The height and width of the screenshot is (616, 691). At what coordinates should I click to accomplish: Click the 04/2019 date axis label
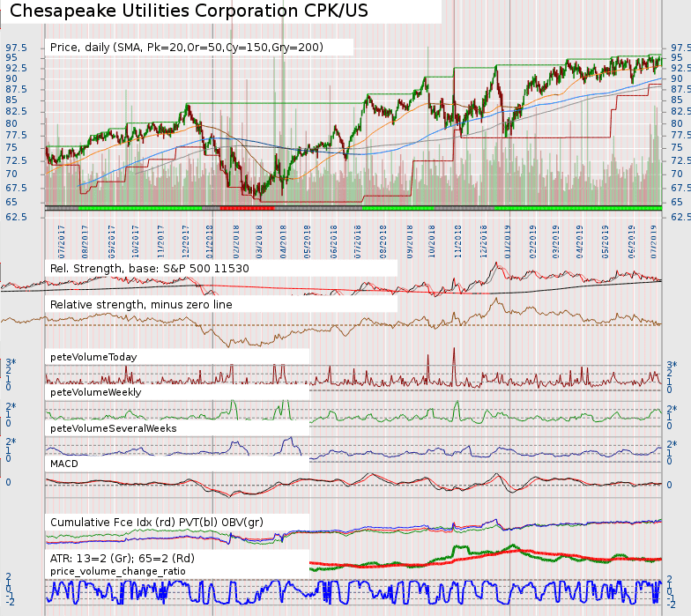click(x=579, y=241)
